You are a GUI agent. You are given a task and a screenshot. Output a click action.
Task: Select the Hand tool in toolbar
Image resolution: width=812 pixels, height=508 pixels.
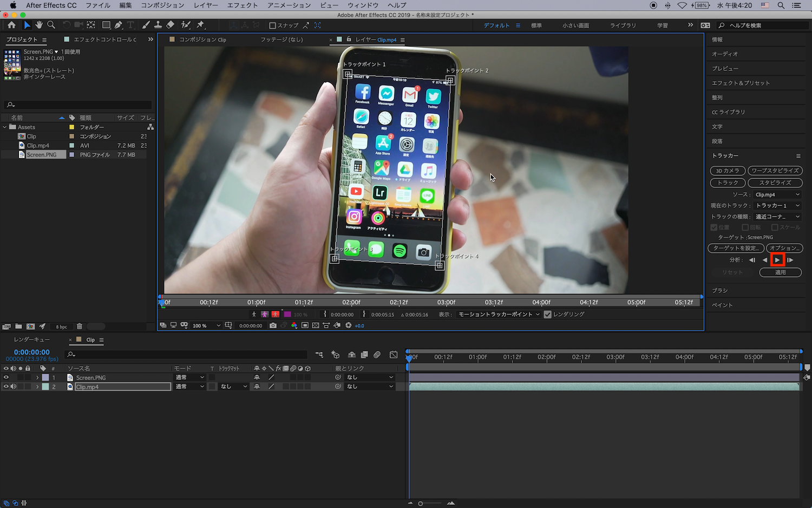pyautogui.click(x=39, y=25)
